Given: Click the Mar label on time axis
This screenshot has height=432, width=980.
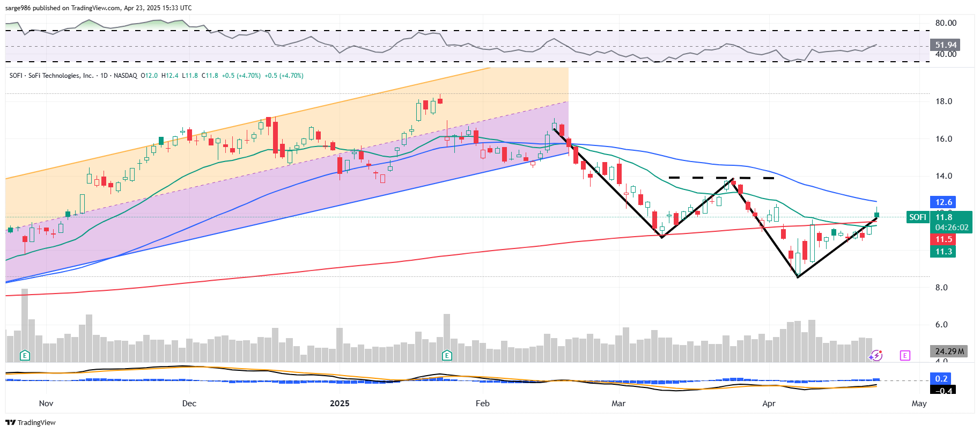Looking at the screenshot, I should [x=618, y=404].
